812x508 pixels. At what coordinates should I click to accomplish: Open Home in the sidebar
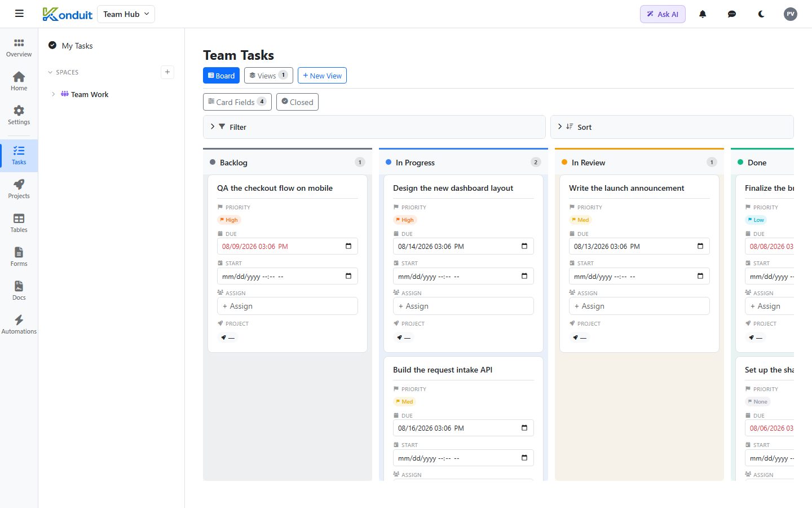click(19, 81)
